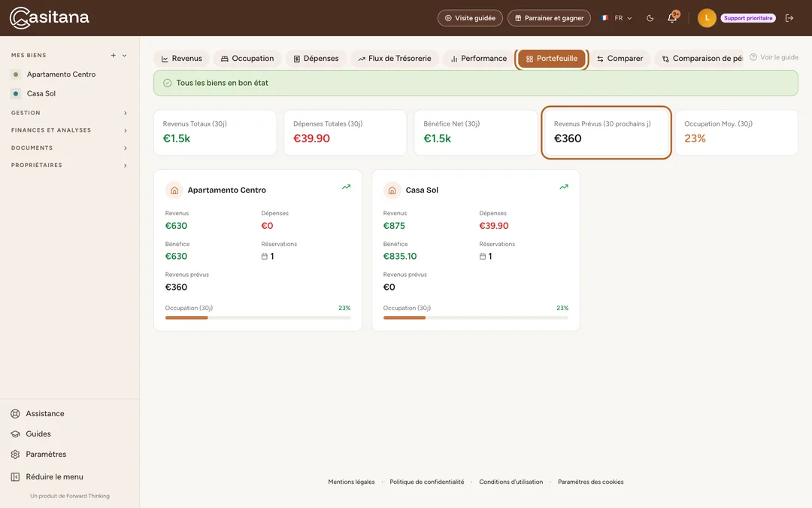Toggle dark mode moon icon
The width and height of the screenshot is (812, 508).
[x=650, y=18]
